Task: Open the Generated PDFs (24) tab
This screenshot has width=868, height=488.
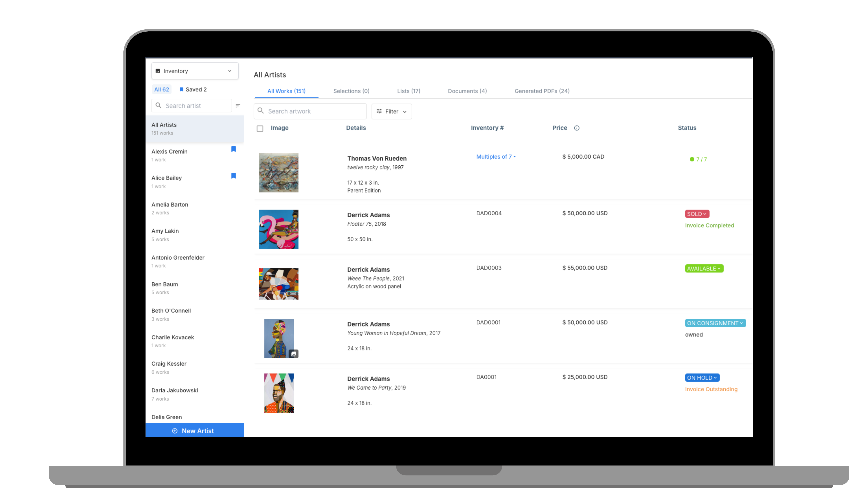Action: 542,91
